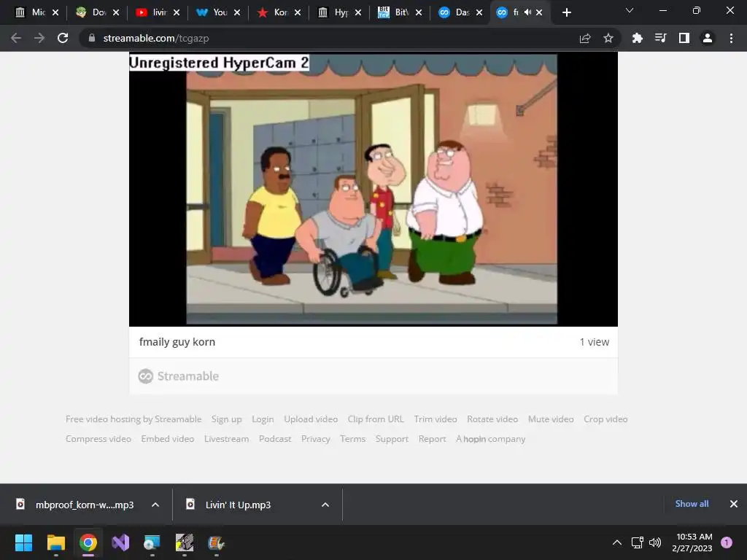The width and height of the screenshot is (747, 560).
Task: Expand options for Livin' It Up.mp3 download
Action: [325, 505]
